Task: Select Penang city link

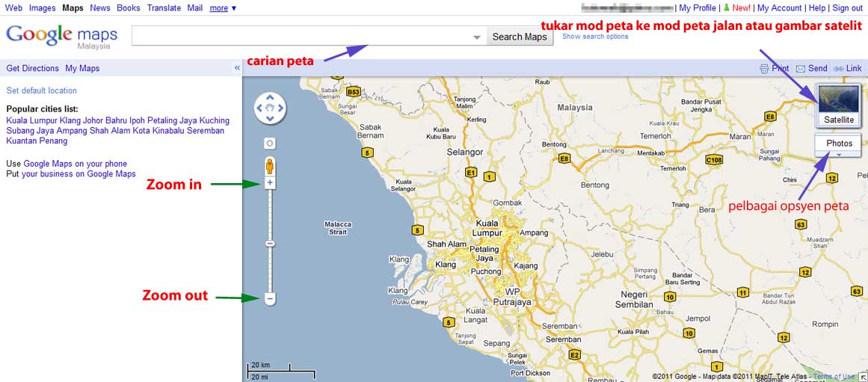Action: (x=52, y=141)
